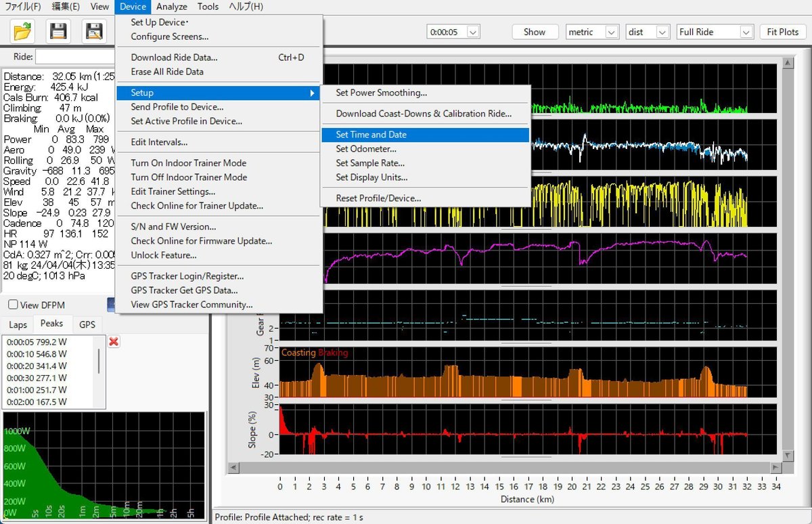Click the first save floppy disk icon
Image resolution: width=812 pixels, height=524 pixels.
(58, 31)
